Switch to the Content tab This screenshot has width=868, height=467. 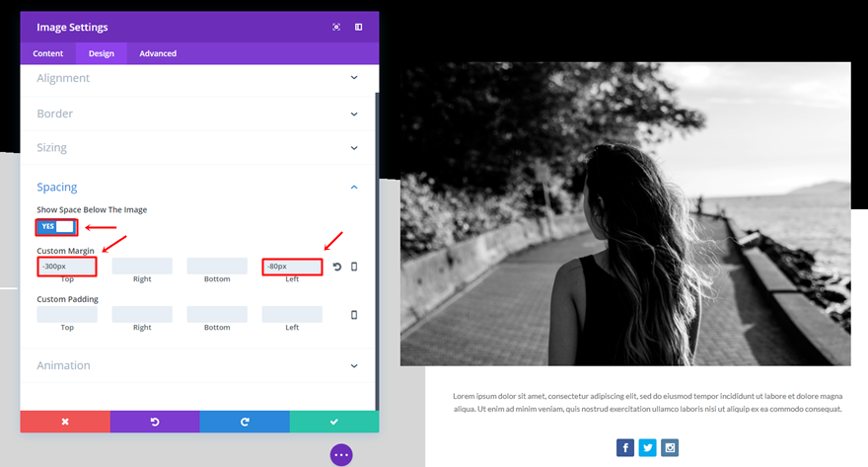point(48,53)
